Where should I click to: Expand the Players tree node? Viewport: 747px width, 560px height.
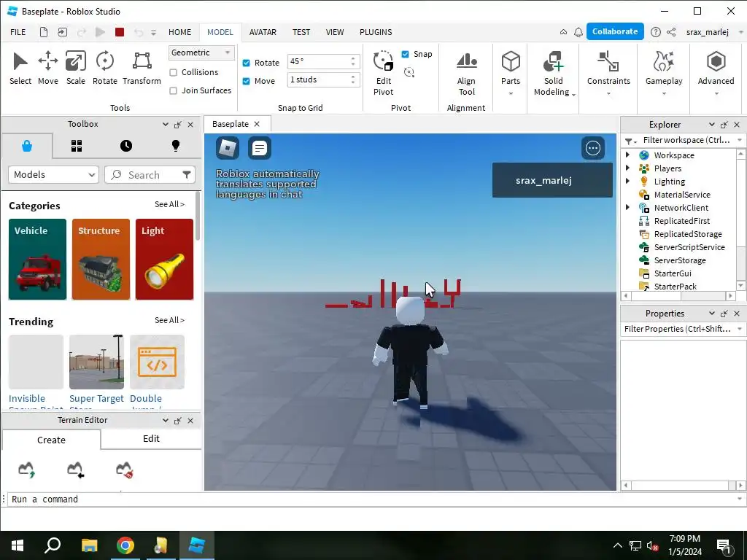627,168
